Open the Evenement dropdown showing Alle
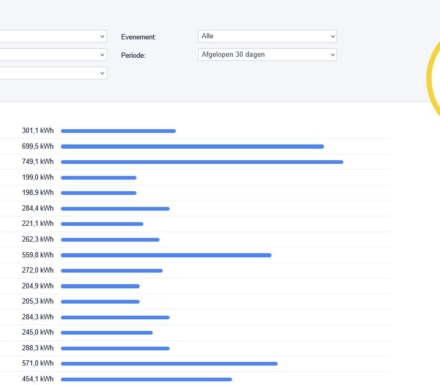This screenshot has width=440, height=385. [x=267, y=36]
